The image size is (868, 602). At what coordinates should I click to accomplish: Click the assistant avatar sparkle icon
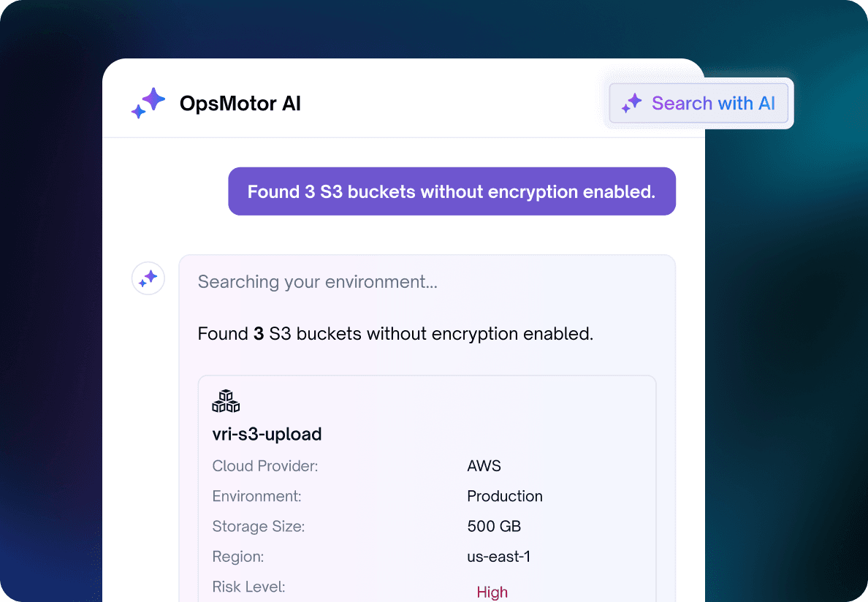148,278
